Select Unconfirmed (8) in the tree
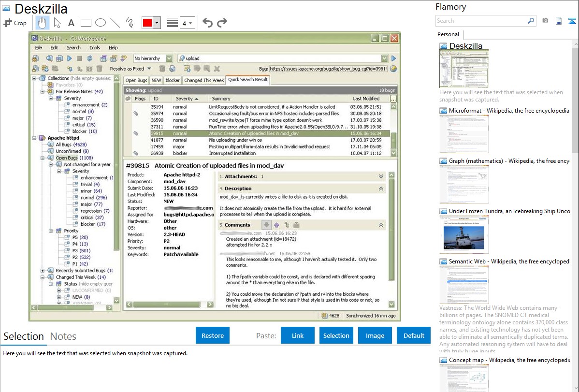 click(x=72, y=151)
